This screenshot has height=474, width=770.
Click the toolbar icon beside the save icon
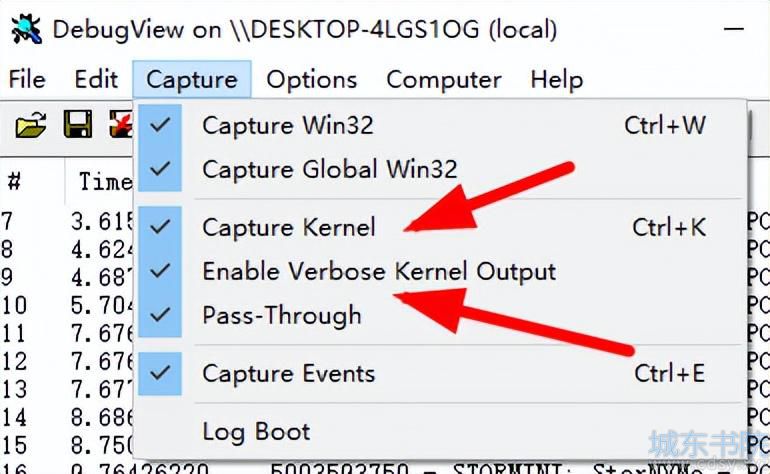pyautogui.click(x=120, y=124)
